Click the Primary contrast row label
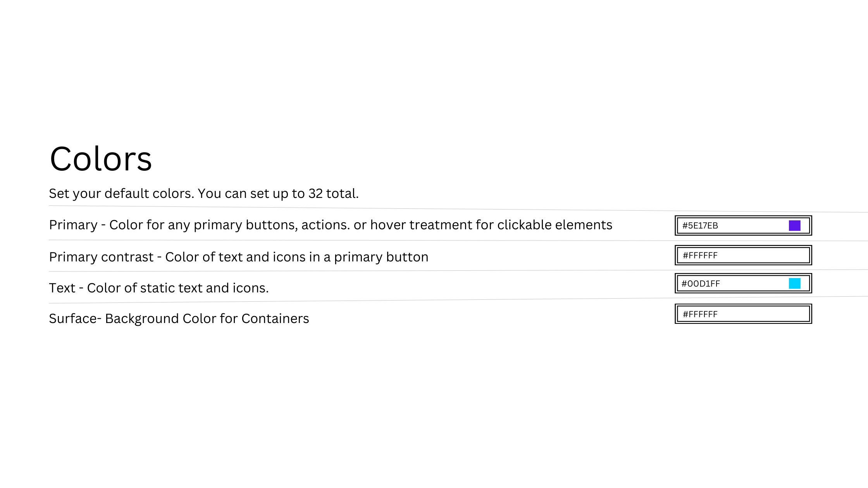Image resolution: width=868 pixels, height=488 pixels. (239, 256)
